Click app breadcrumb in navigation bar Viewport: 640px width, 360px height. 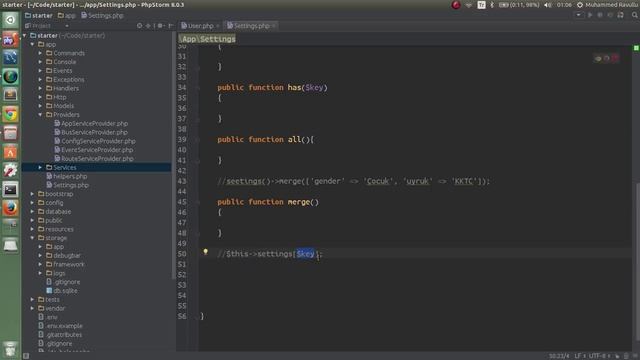tap(67, 16)
